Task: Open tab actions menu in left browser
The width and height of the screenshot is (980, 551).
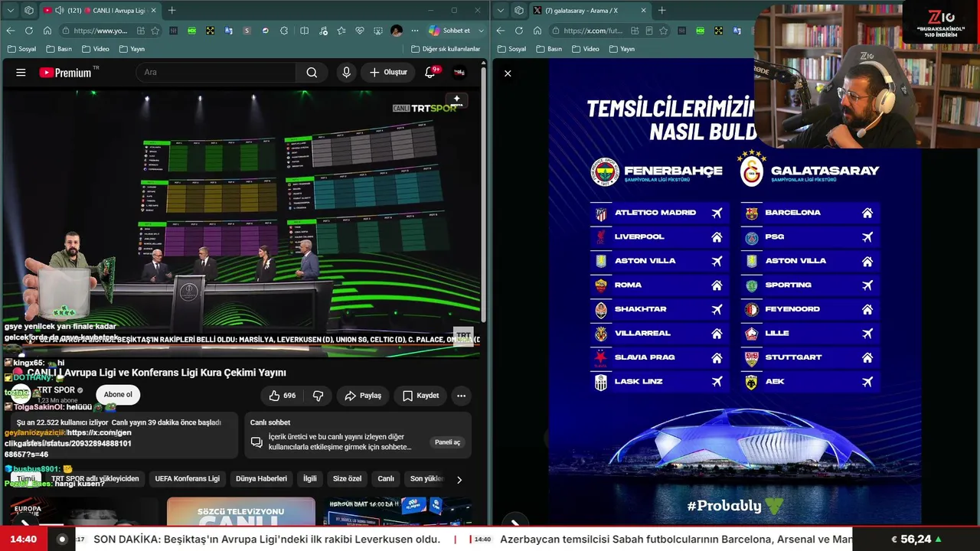Action: pyautogui.click(x=11, y=11)
